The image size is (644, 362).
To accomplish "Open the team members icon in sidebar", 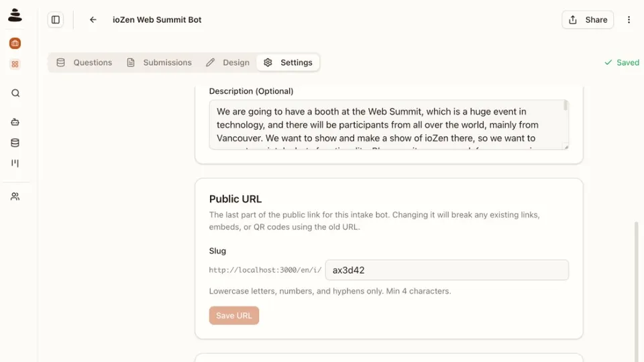I will pyautogui.click(x=15, y=196).
